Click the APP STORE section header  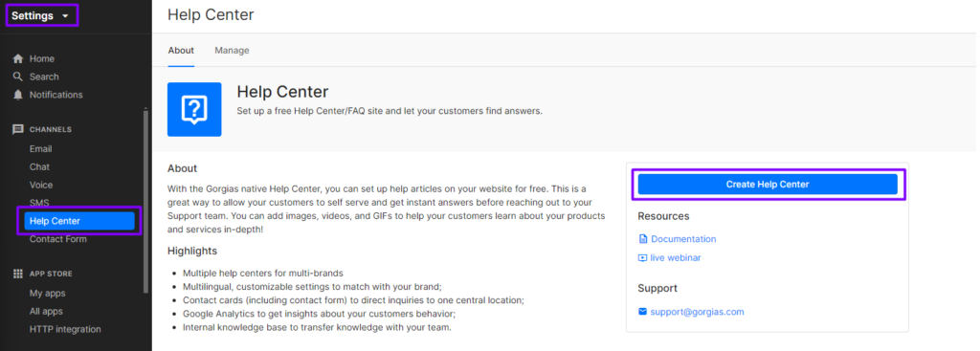51,274
